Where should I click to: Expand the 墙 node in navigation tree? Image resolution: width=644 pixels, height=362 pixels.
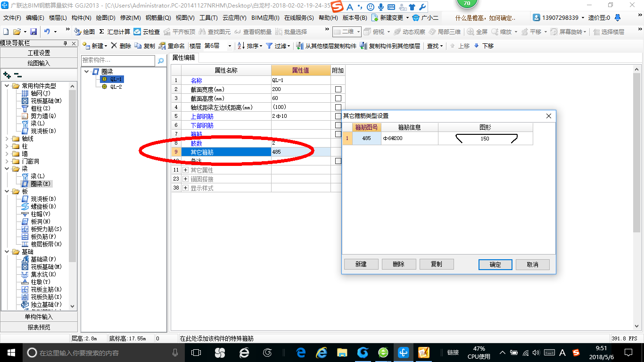click(7, 154)
